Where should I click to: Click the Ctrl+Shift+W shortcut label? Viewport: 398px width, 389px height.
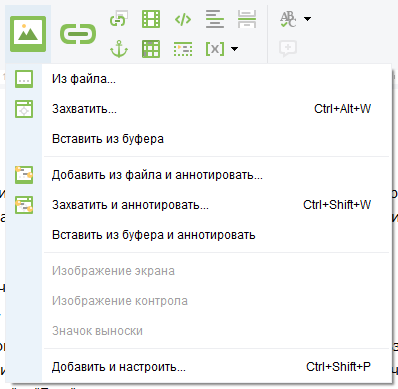coord(337,204)
